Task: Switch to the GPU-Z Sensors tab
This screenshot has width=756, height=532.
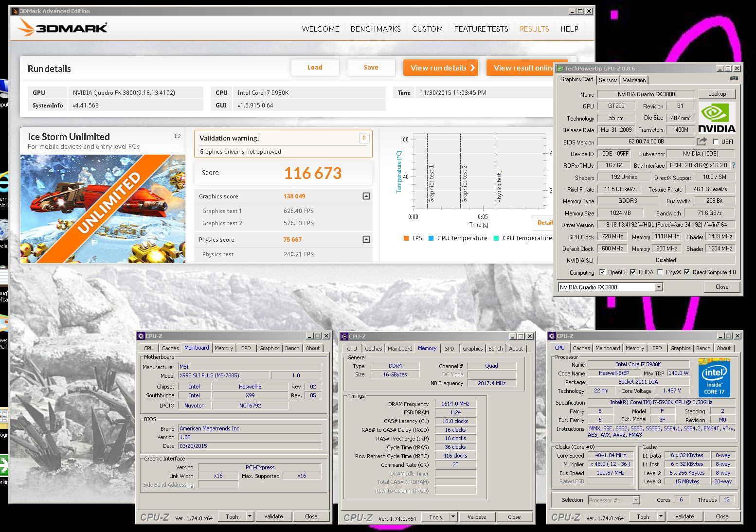Action: [x=608, y=80]
